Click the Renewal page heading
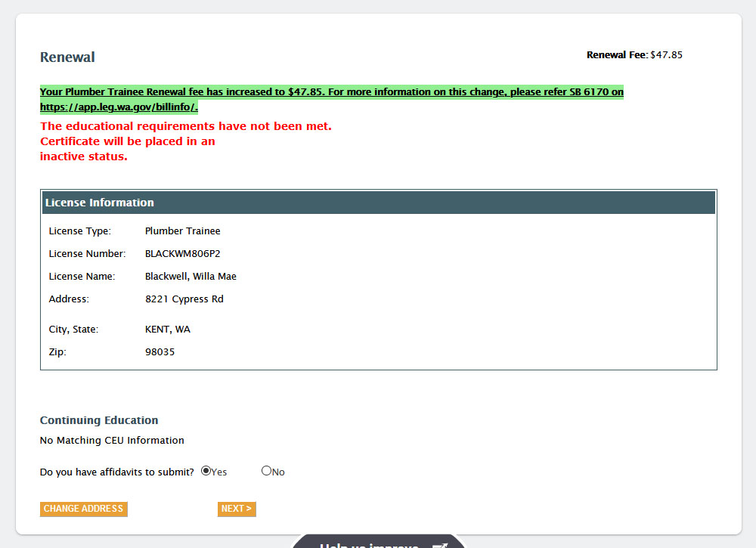The image size is (756, 548). [67, 57]
